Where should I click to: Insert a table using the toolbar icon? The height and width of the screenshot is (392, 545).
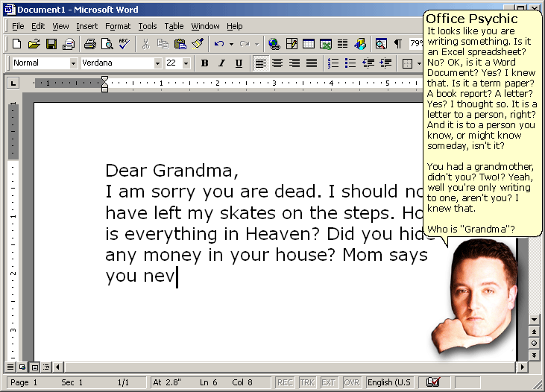coord(308,45)
